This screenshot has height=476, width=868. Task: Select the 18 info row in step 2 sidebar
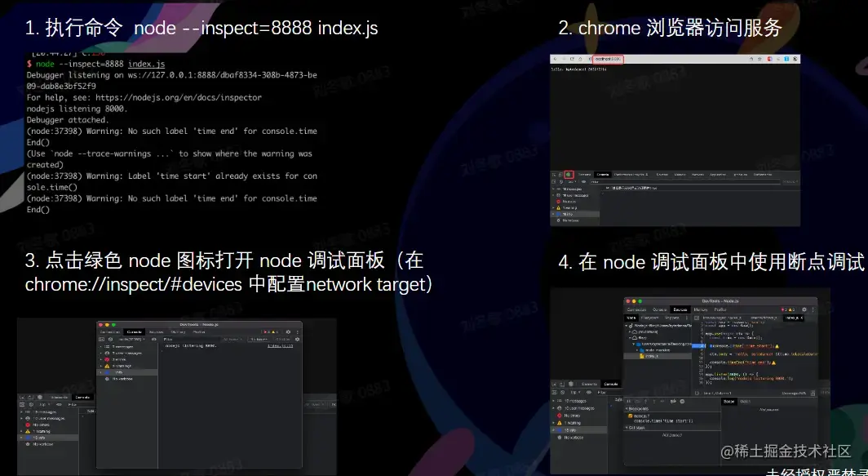coord(576,214)
